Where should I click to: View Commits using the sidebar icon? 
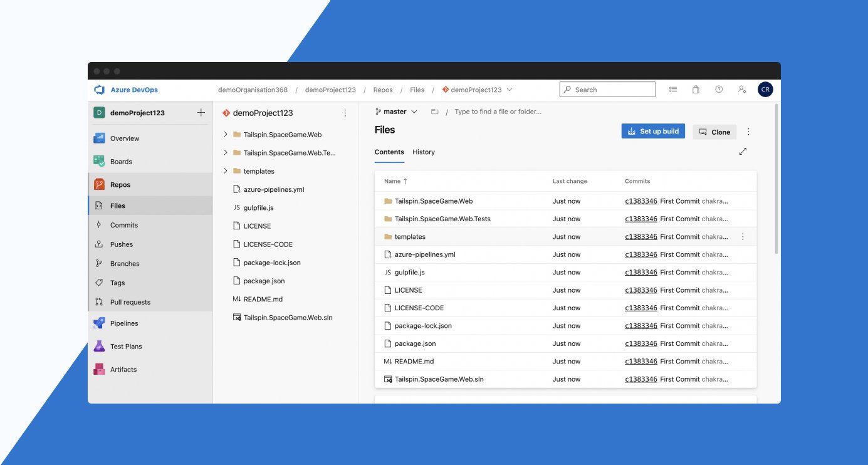[x=123, y=224]
